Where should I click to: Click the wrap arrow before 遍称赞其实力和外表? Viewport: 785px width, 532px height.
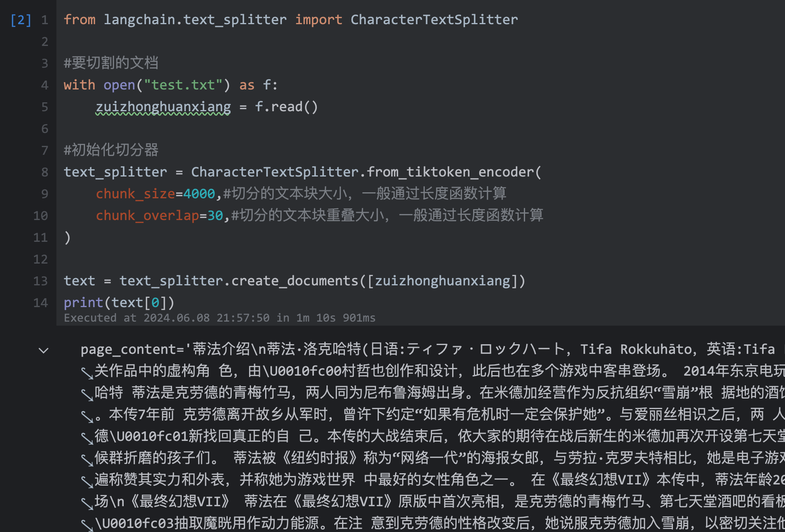pos(87,482)
